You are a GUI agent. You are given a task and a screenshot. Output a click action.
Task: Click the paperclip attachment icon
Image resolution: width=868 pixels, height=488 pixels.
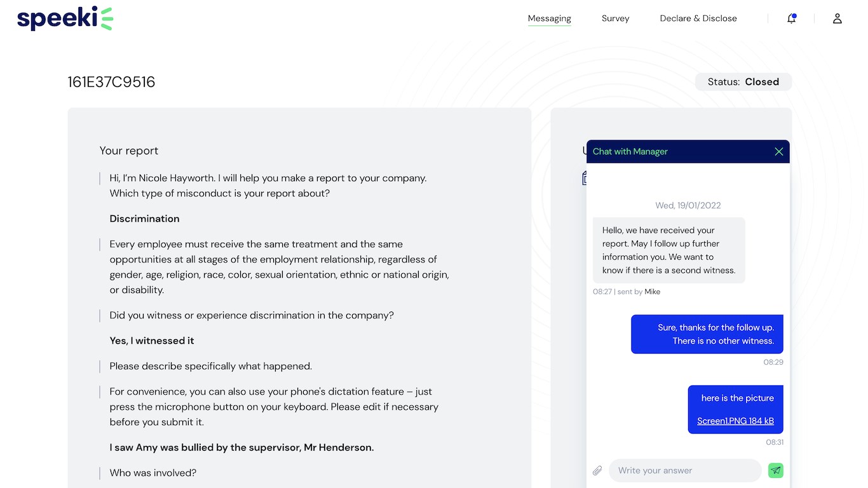coord(597,471)
